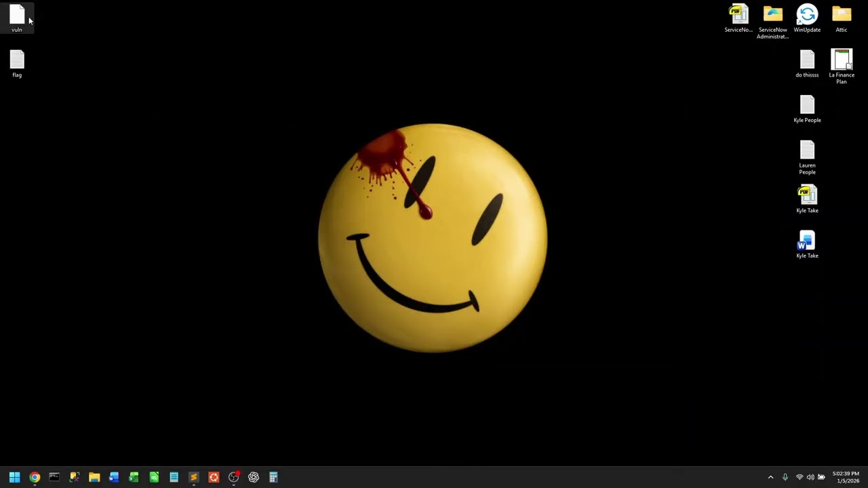Select the Kyle People text file
Image resolution: width=868 pixels, height=488 pixels.
[x=807, y=109]
